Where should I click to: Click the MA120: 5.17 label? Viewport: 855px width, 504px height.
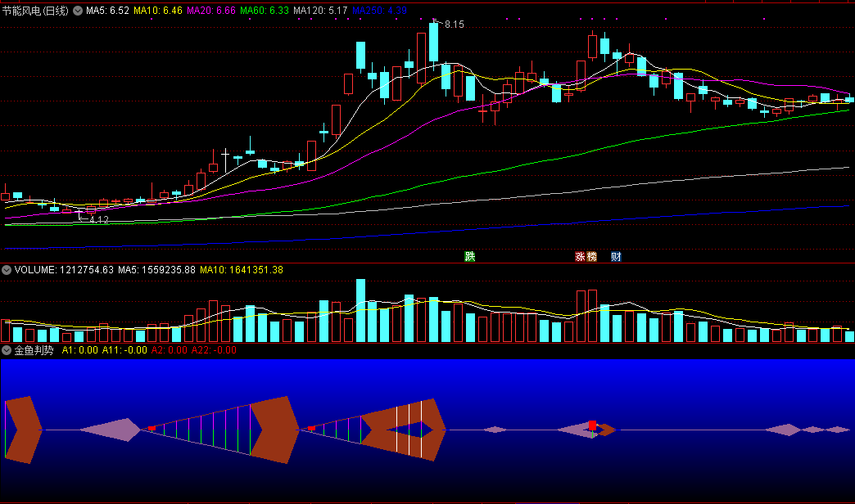[x=320, y=11]
